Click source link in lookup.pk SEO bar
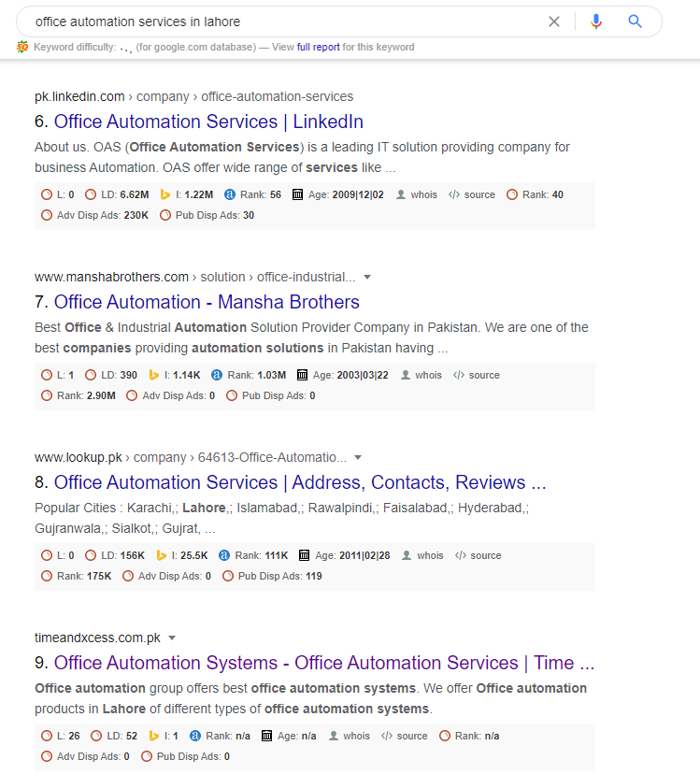700x774 pixels. point(485,555)
